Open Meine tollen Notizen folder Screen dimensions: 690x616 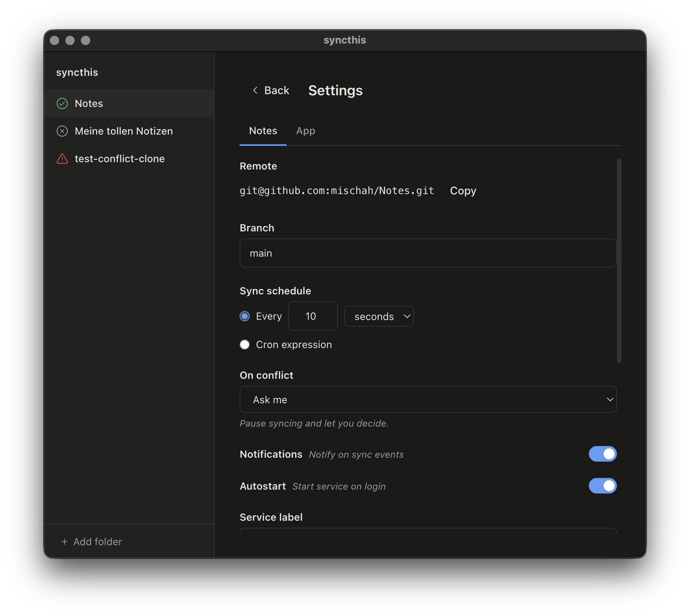124,131
